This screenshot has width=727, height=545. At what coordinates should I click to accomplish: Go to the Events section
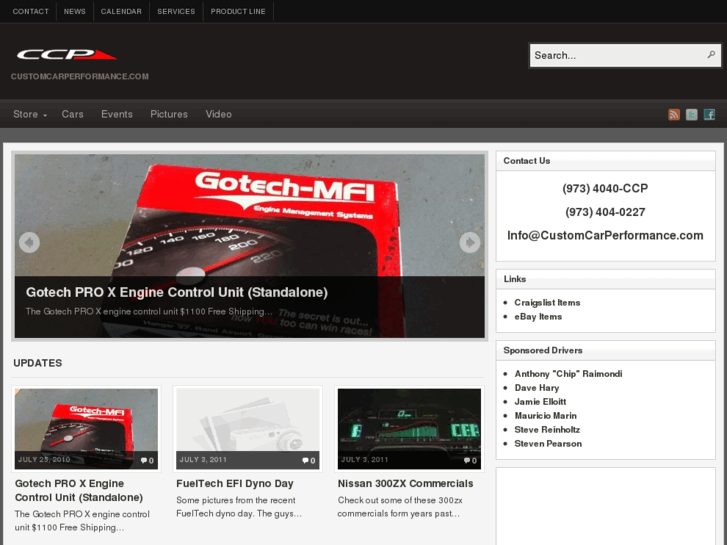117,114
